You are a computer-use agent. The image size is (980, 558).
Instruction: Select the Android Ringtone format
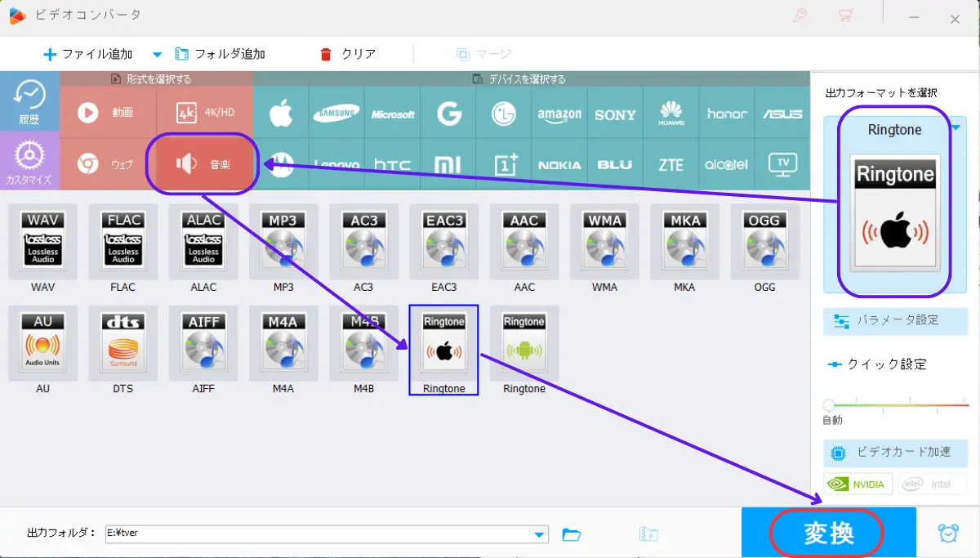[x=524, y=343]
